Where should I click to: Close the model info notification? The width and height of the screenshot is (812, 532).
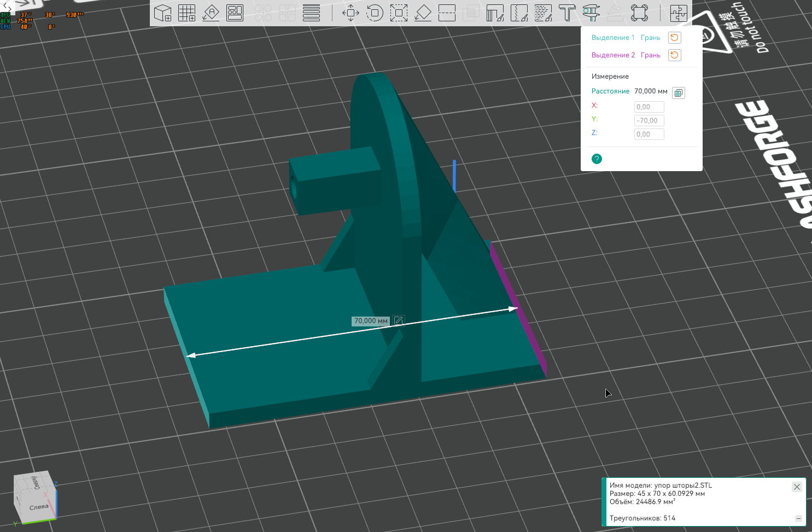click(x=797, y=487)
